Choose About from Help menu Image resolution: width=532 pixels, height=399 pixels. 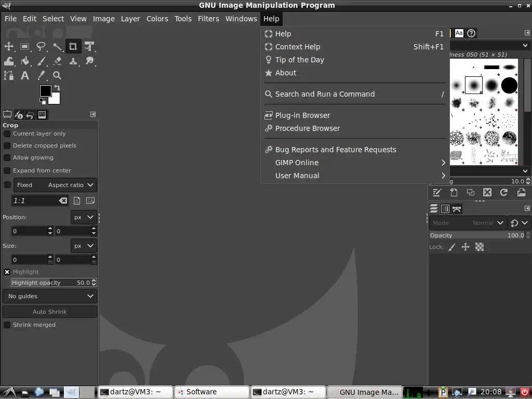coord(355,73)
